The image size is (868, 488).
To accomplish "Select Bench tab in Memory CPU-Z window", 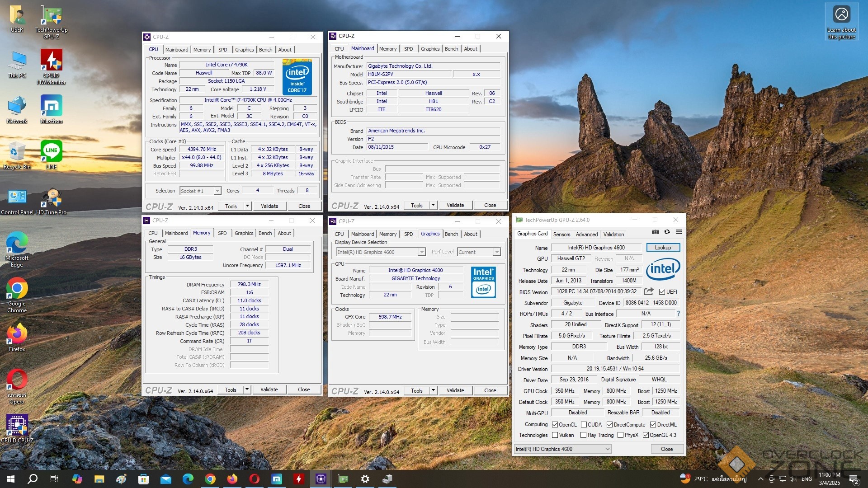I will coord(265,233).
